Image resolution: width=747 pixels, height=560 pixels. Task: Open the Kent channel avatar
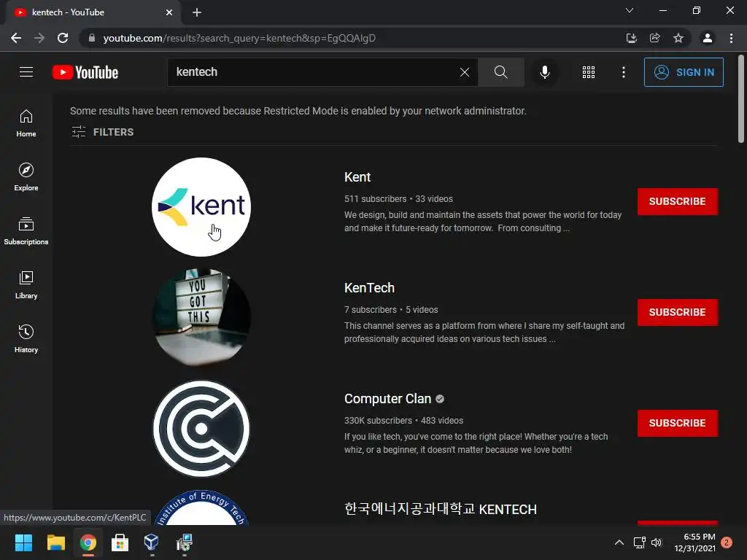point(201,207)
